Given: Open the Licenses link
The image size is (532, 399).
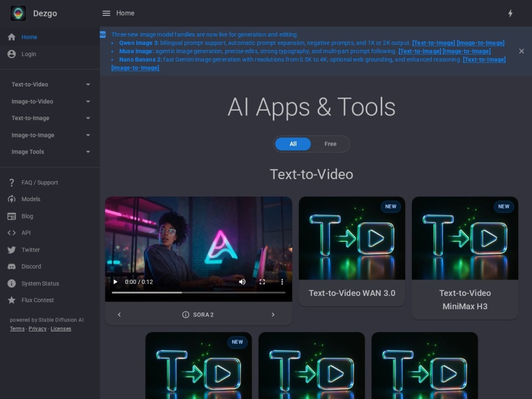Looking at the screenshot, I should 61,329.
